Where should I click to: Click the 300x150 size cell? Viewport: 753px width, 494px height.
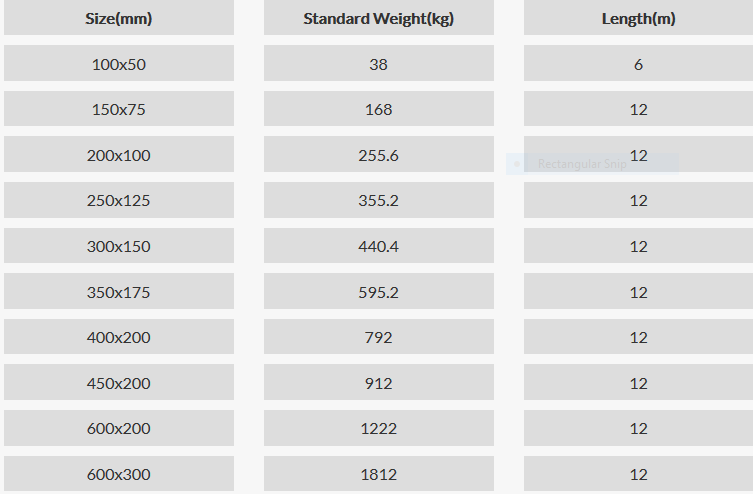[x=119, y=245]
